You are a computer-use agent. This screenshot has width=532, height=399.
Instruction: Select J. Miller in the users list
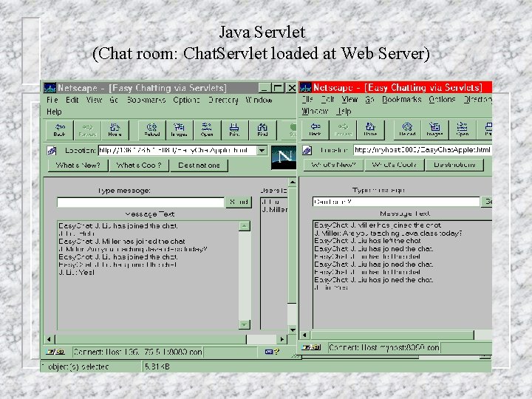pos(275,210)
